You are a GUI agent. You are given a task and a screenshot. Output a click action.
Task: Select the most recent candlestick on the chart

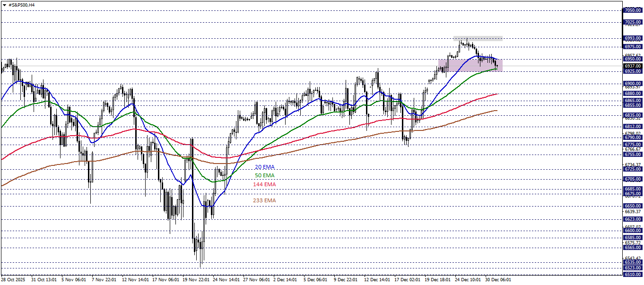[498, 66]
